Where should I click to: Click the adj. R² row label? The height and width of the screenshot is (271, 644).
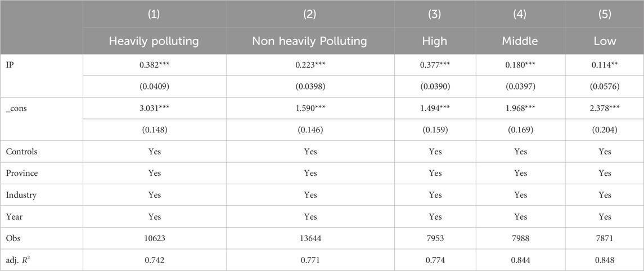tap(19, 260)
